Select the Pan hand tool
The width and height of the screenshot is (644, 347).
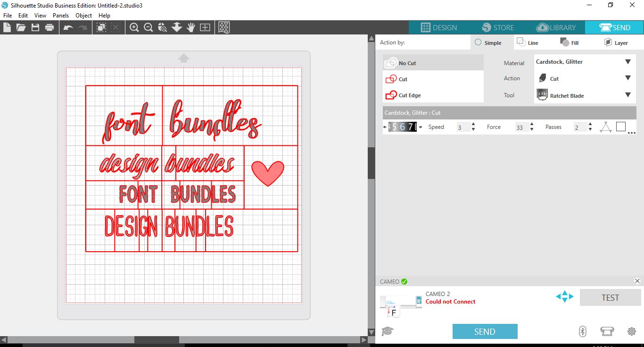[191, 27]
